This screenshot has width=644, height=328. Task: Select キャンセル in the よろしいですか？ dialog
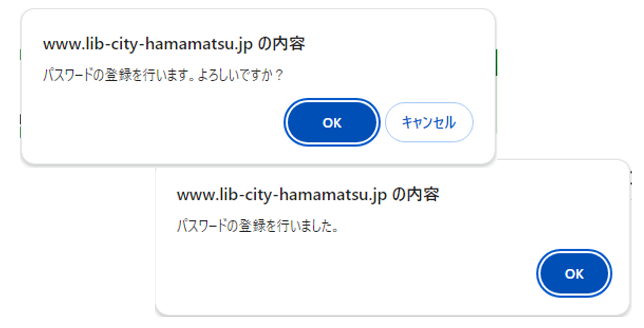(429, 123)
